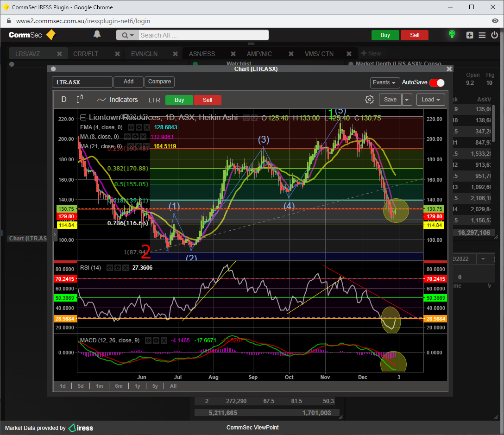Open settings for MA (21, close, 0)
The image size is (504, 435).
click(139, 146)
